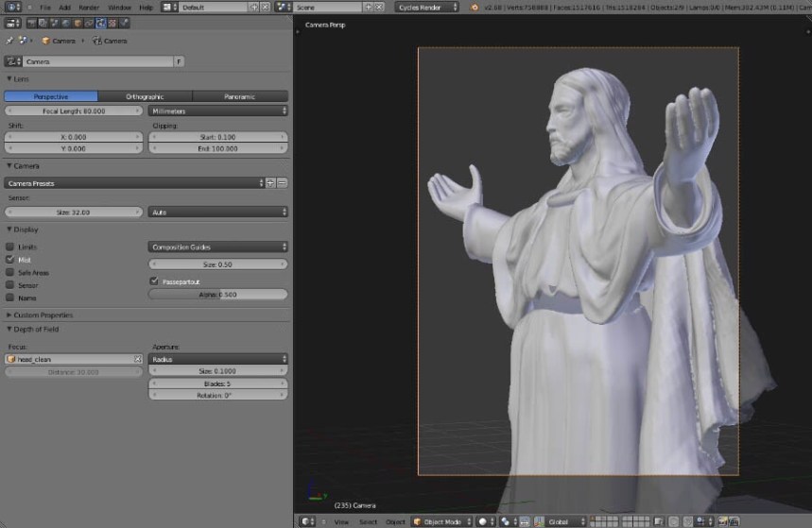Viewport: 812px width, 528px height.
Task: Open the Composition Guides dropdown
Action: pos(217,247)
